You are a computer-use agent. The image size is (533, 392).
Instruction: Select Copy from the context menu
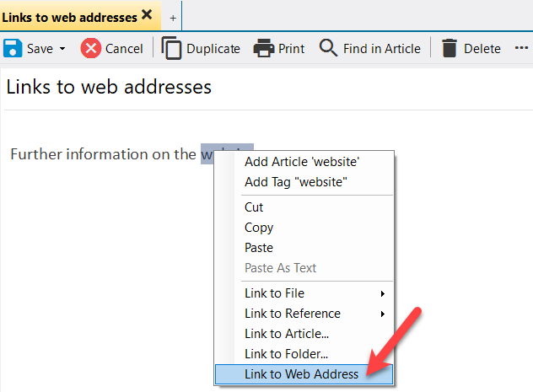coord(259,228)
